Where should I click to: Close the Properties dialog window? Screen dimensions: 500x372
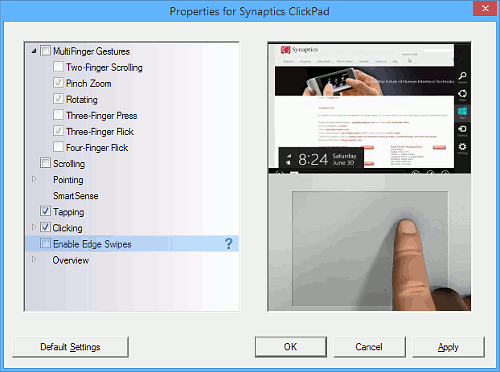point(485,8)
